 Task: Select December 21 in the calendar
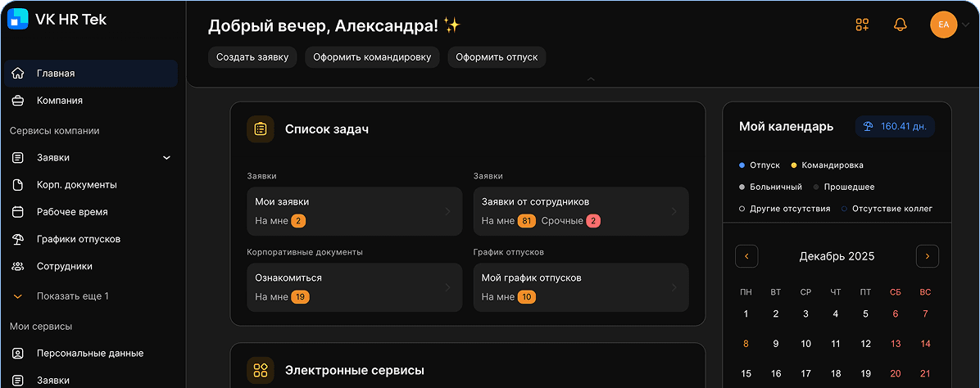926,373
